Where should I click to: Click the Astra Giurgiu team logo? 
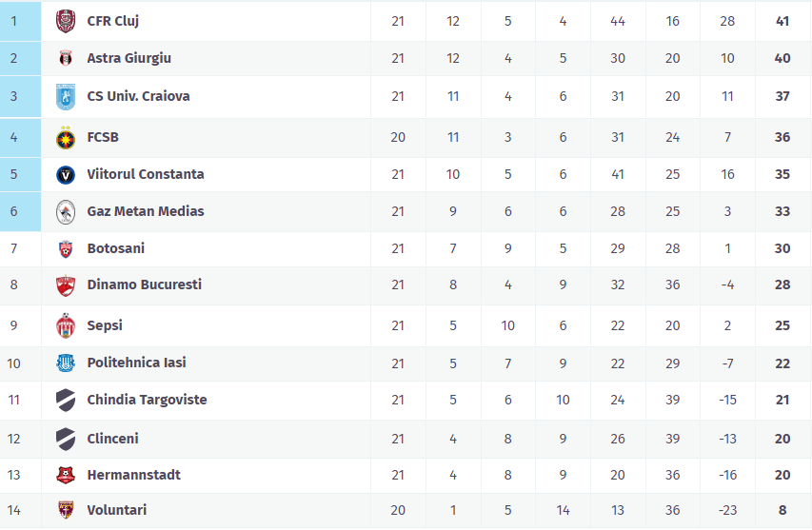point(65,59)
